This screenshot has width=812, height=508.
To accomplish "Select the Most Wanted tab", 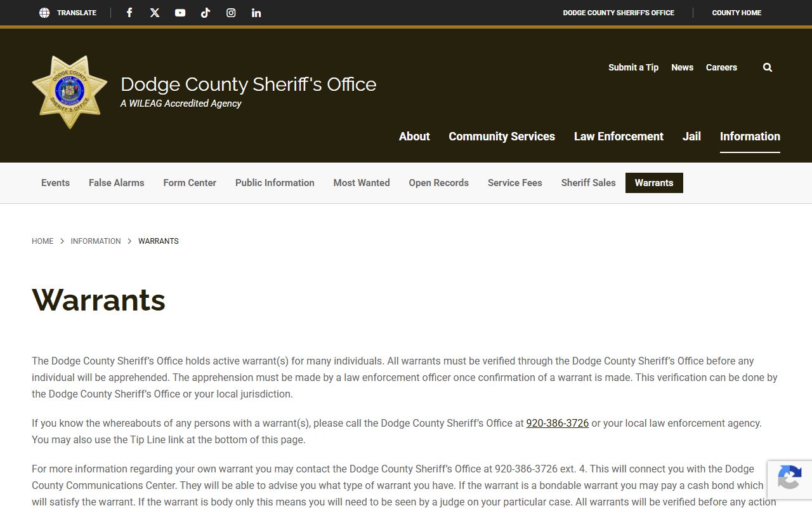I will point(362,183).
